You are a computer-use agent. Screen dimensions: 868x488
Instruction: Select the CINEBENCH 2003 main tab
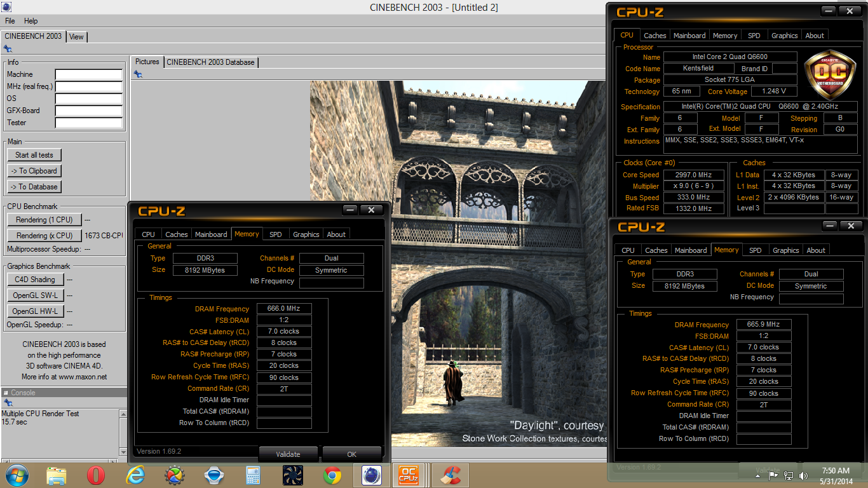(x=33, y=36)
